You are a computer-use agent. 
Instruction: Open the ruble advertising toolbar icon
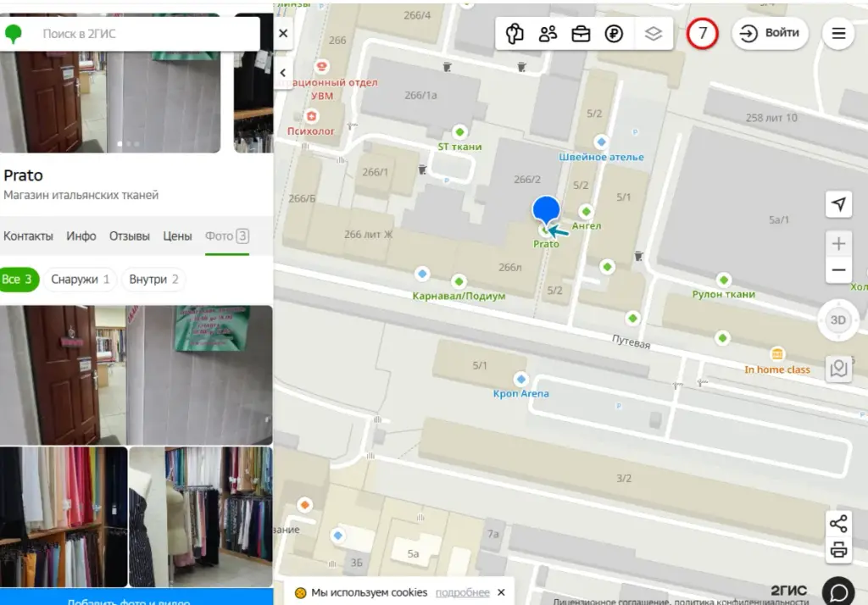click(614, 34)
